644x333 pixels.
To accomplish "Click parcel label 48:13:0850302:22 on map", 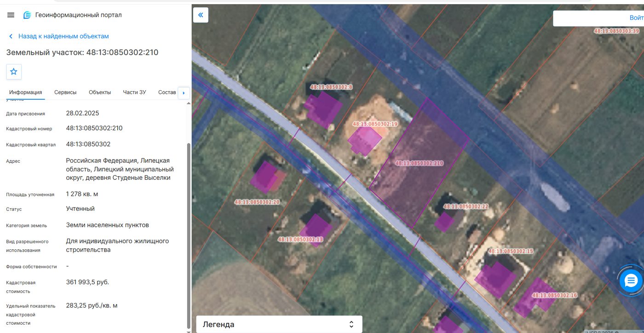I will coord(466,207).
